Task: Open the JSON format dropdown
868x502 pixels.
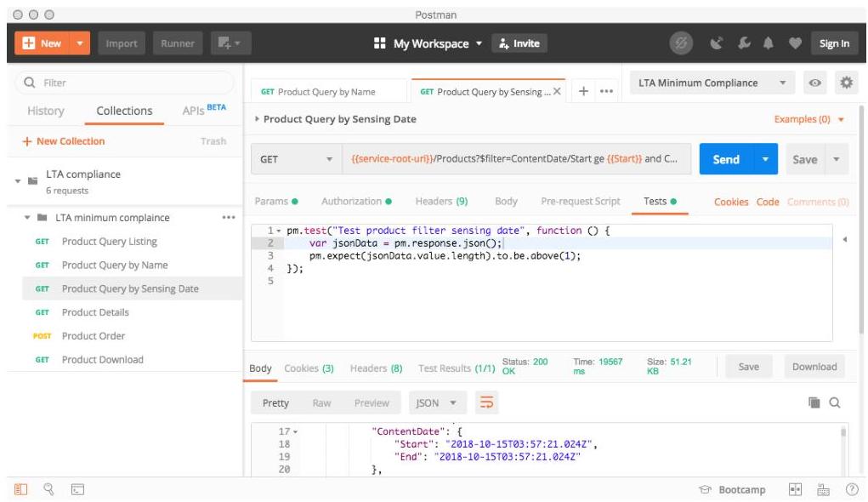Action: click(437, 402)
